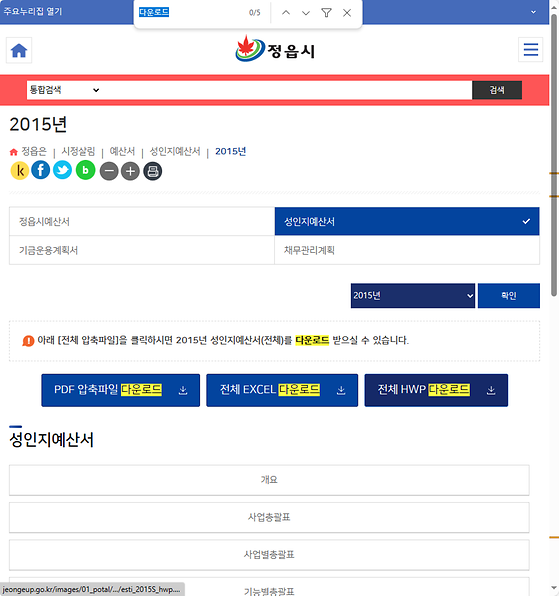Print the page icon
This screenshot has height=596, width=559.
tap(153, 171)
